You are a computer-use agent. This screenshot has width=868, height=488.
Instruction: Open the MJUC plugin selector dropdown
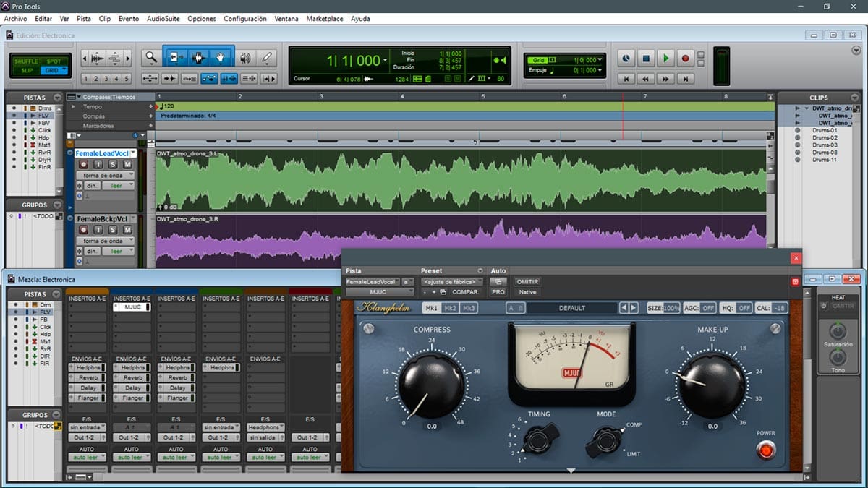click(x=379, y=292)
